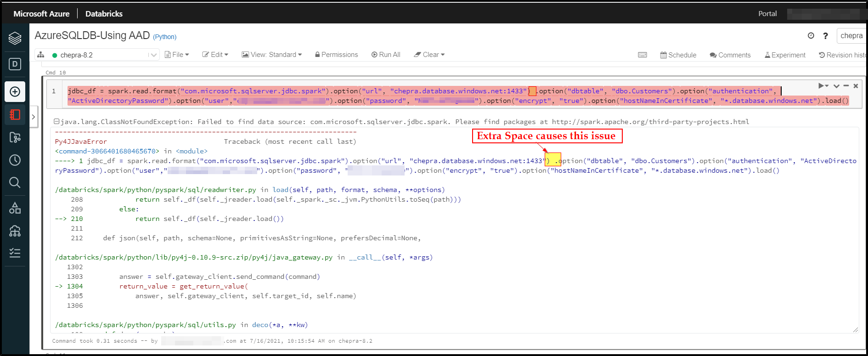The image size is (868, 356).
Task: Click the cell output resize handle corner
Action: coord(855,329)
